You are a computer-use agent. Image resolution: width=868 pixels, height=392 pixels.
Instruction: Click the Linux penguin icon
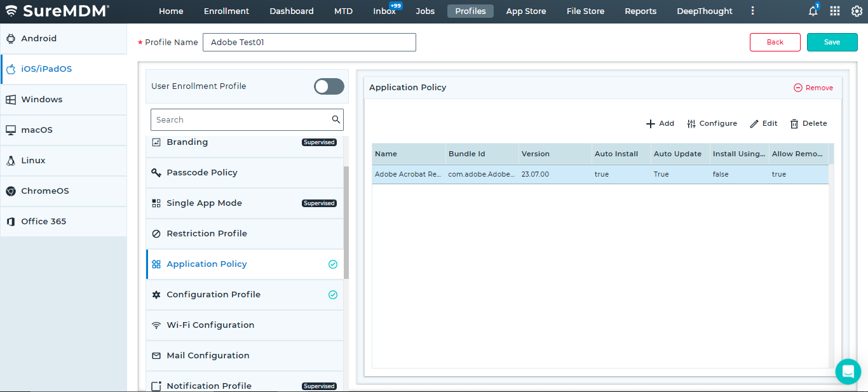[11, 161]
